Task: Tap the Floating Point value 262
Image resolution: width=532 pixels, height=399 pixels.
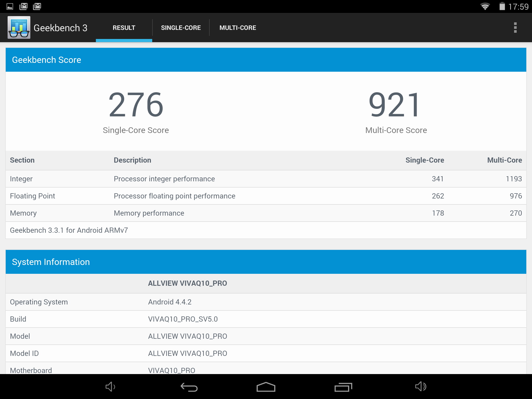Action: tap(438, 196)
